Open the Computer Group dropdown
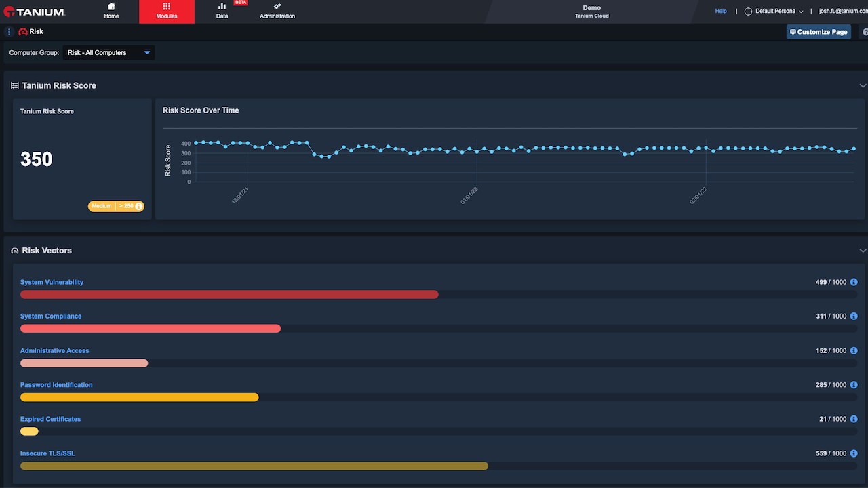Image resolution: width=868 pixels, height=488 pixels. pos(108,52)
